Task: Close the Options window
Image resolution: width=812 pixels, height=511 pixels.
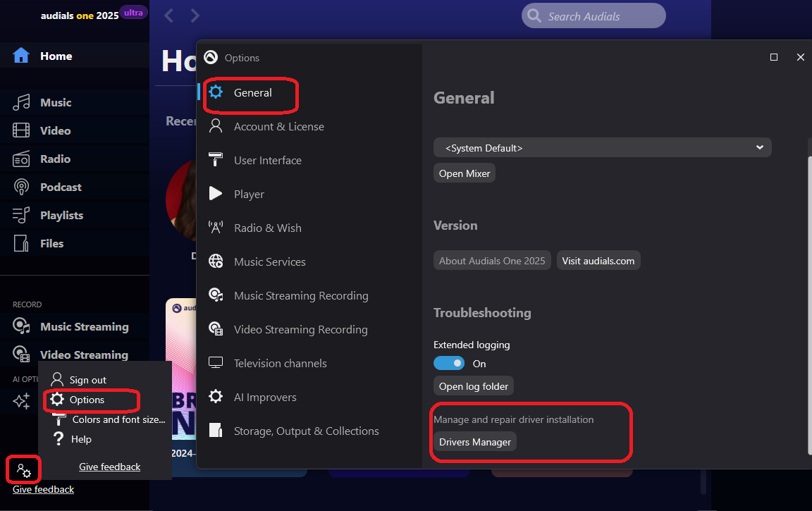Action: point(800,57)
